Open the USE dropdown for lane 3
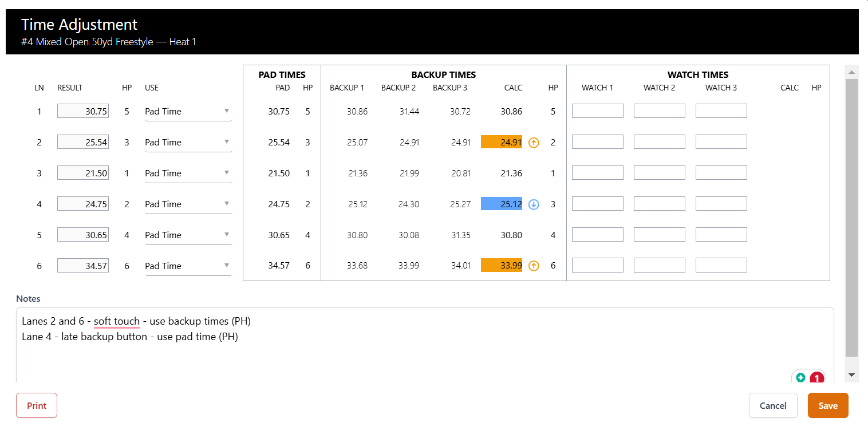Screen dimensions: 868x442 188,173
